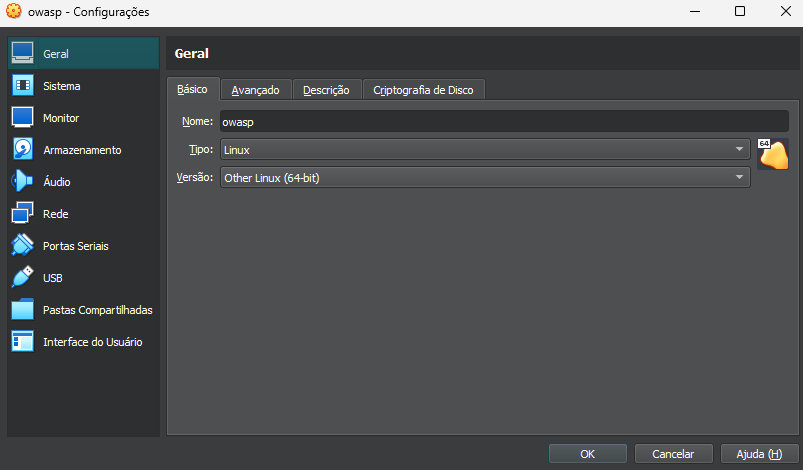Switch to the Descrição tab

pyautogui.click(x=326, y=90)
